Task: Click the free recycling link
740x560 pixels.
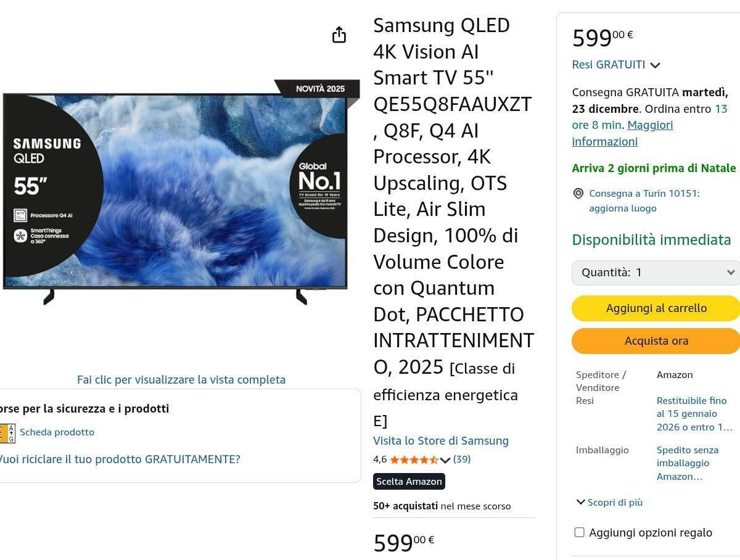Action: 119,459
